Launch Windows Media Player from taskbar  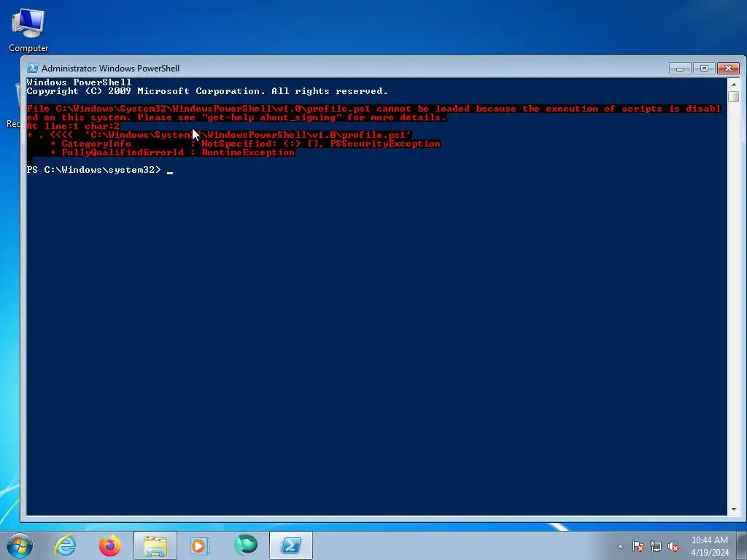199,545
